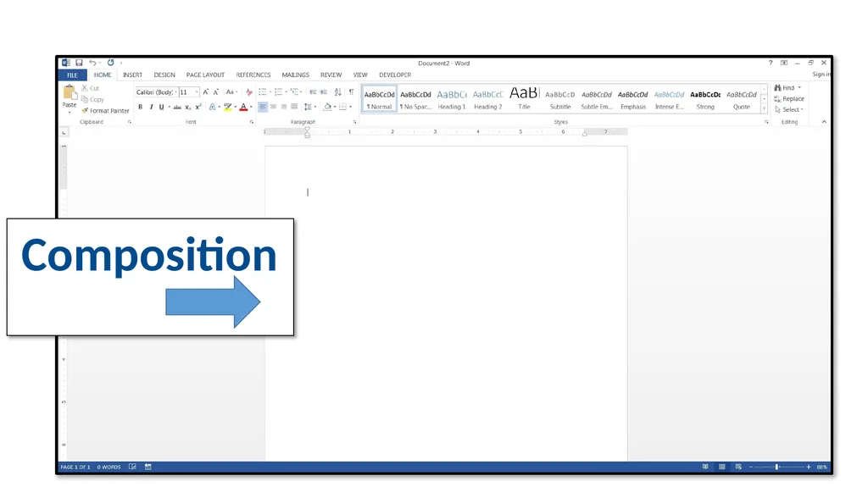Viewport: 868px width, 487px height.
Task: Toggle Bold formatting
Action: coord(141,108)
